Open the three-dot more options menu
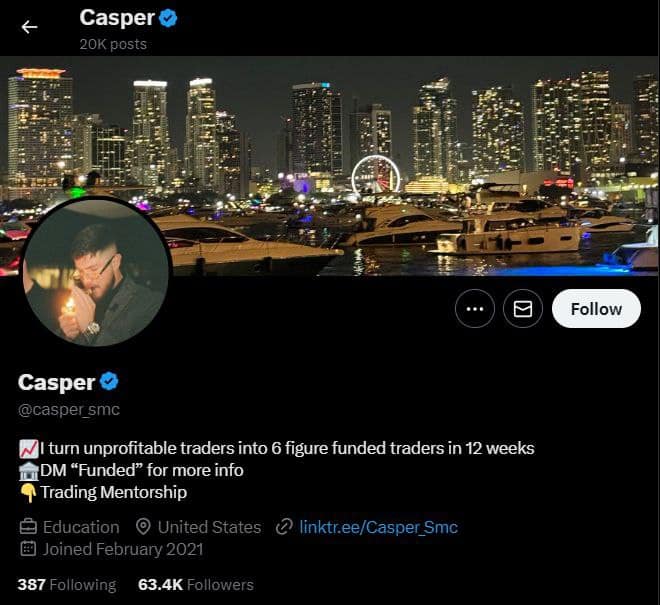This screenshot has height=605, width=660. tap(475, 309)
